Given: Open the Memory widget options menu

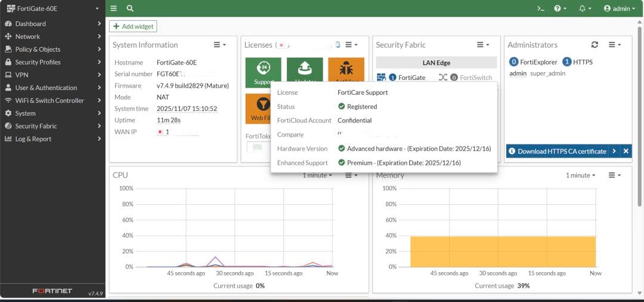Looking at the screenshot, I should [614, 175].
